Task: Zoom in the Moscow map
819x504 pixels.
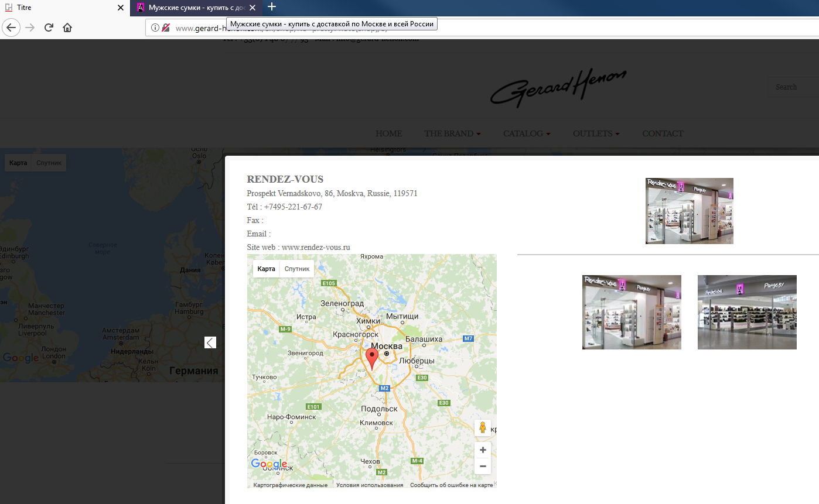Action: 483,450
